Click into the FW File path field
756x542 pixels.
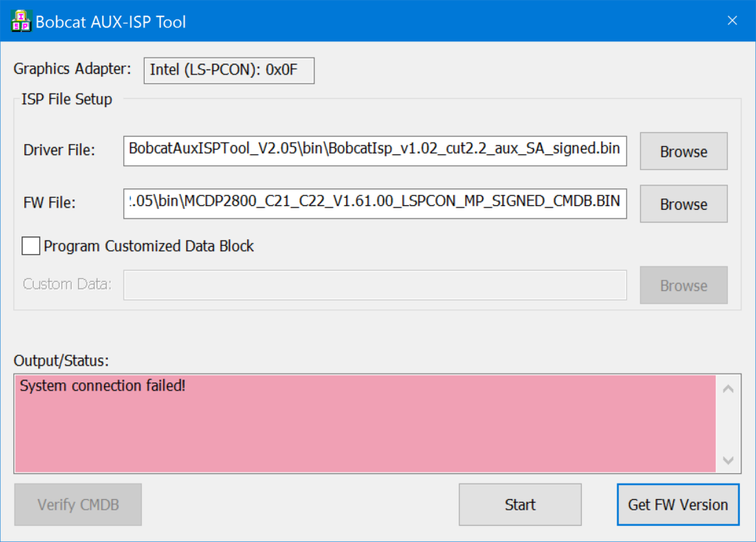(x=374, y=202)
